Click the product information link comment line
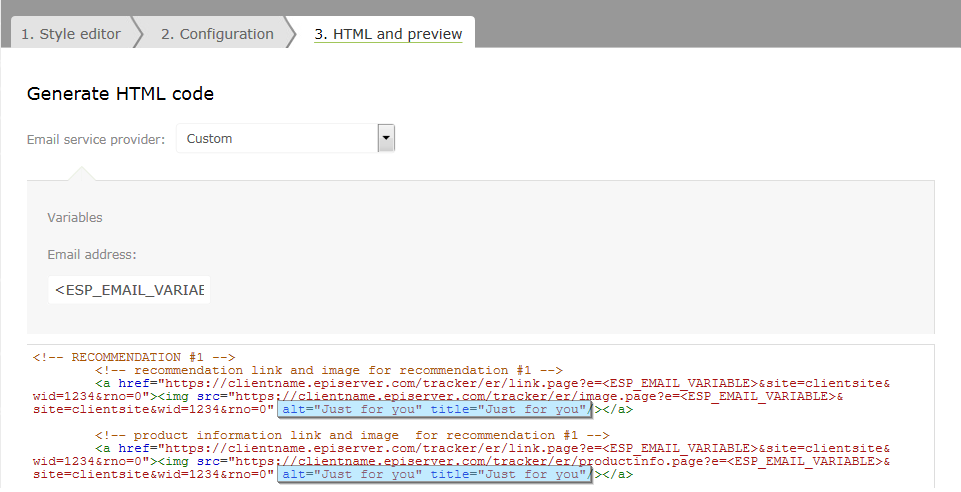 point(352,435)
